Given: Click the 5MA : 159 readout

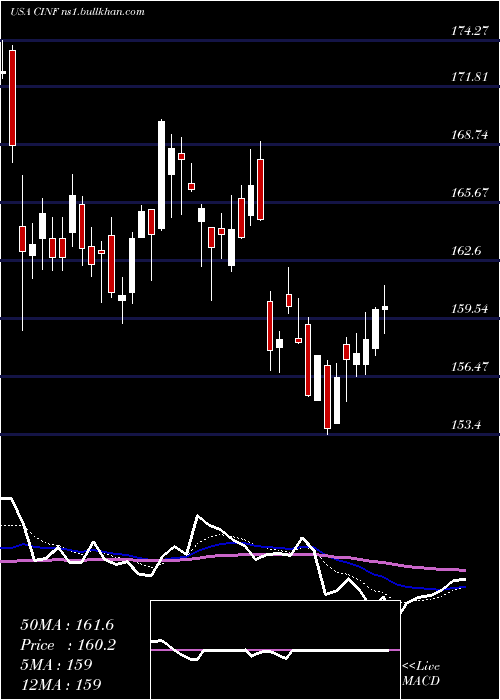Looking at the screenshot, I should point(56,664).
